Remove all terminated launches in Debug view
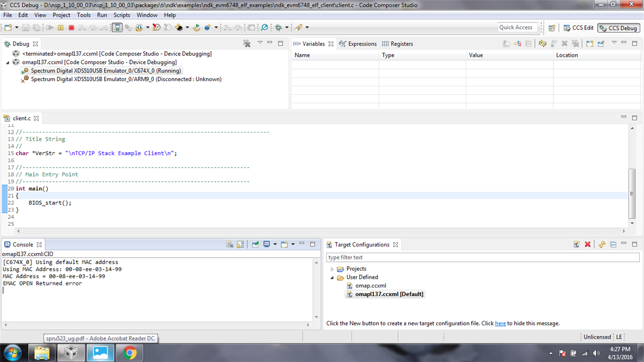 pyautogui.click(x=247, y=43)
